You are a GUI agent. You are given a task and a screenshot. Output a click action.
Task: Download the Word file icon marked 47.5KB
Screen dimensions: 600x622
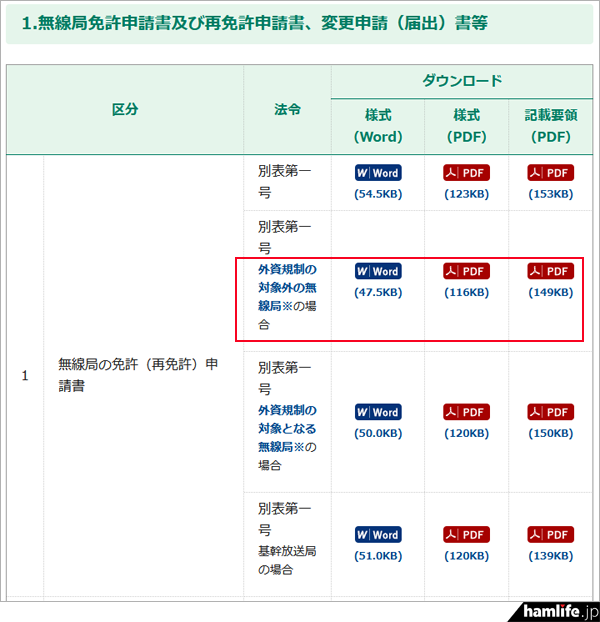pyautogui.click(x=377, y=271)
